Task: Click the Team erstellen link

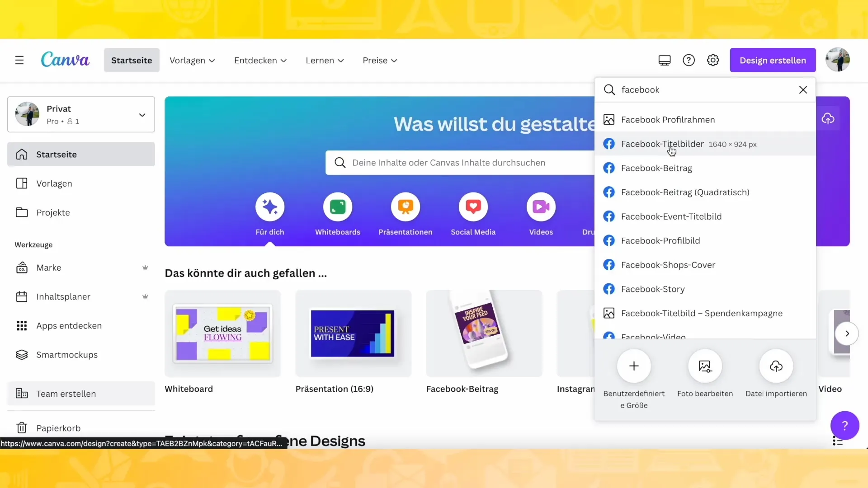Action: [66, 393]
